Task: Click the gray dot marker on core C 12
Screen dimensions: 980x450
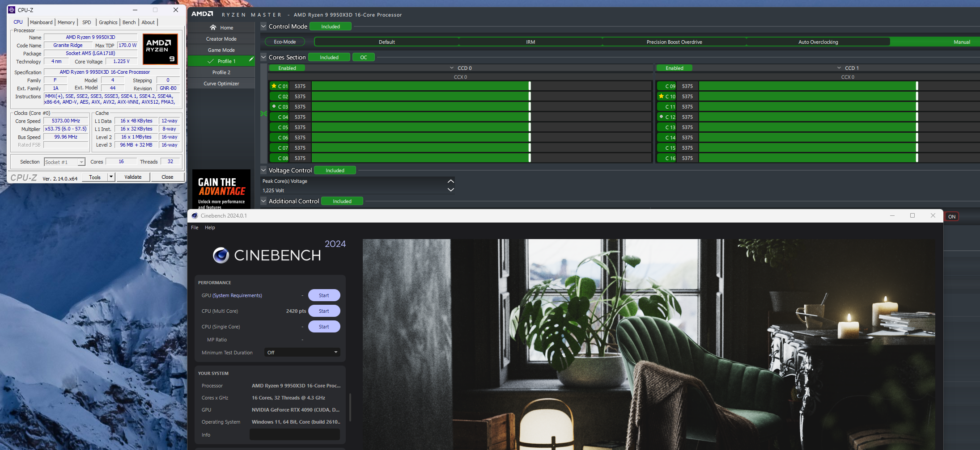Action: [x=661, y=117]
